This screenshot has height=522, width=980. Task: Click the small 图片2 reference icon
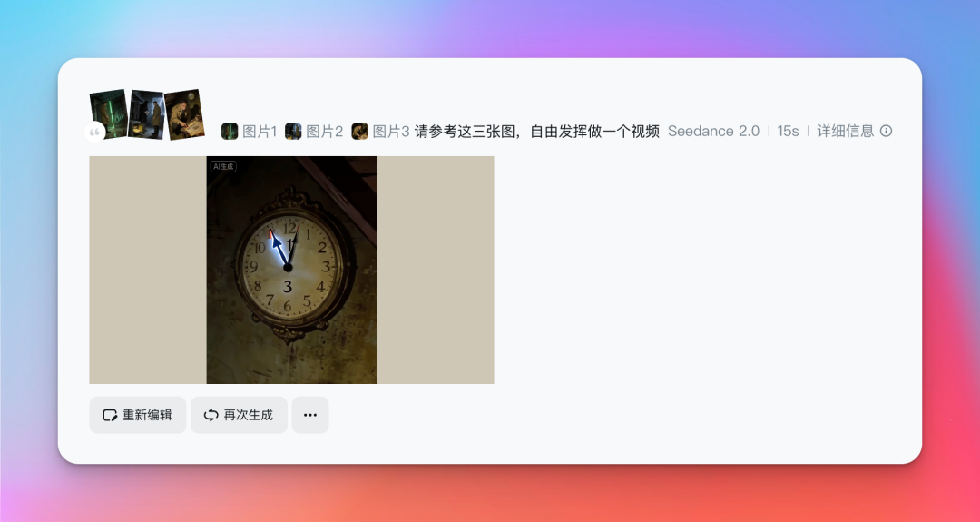[293, 132]
